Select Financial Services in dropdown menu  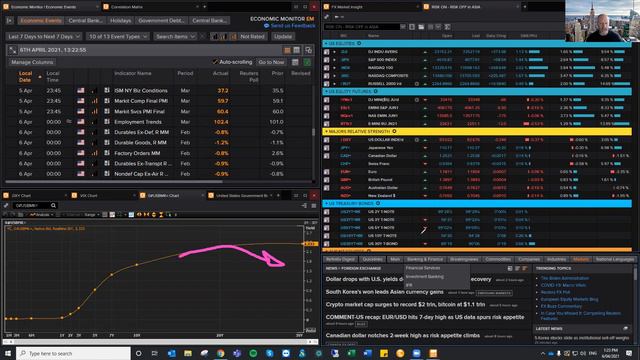(423, 268)
